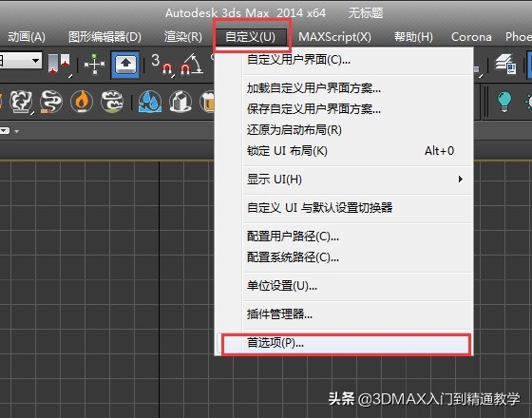Choose 自定义用户界面(C)... menu entry
Viewport: 532px width, 418px height.
pyautogui.click(x=344, y=60)
